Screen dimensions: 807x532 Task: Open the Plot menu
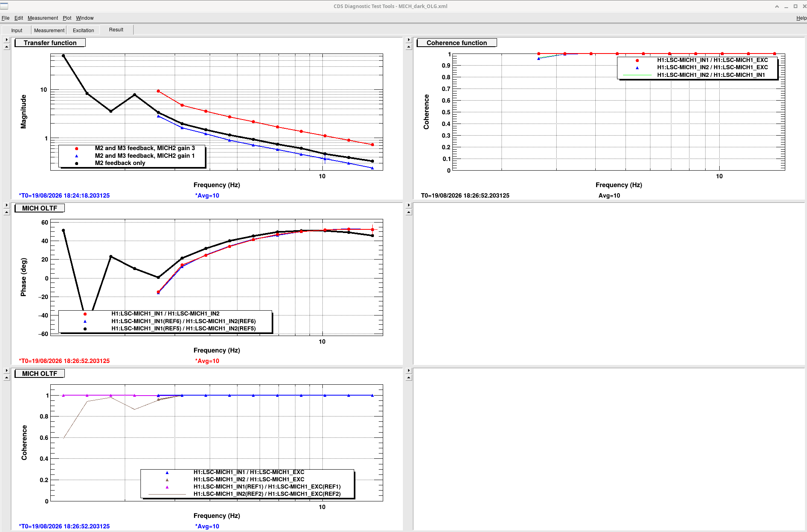[x=67, y=18]
